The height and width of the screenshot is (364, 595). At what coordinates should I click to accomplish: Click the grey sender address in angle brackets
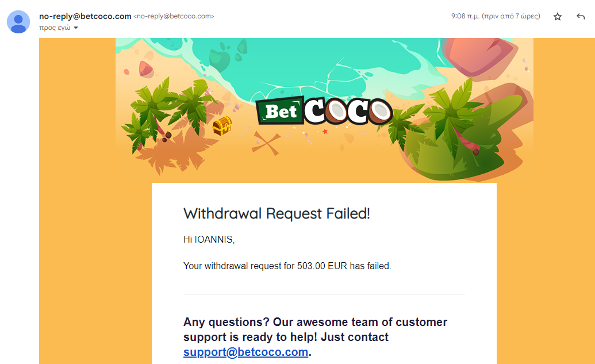click(174, 17)
